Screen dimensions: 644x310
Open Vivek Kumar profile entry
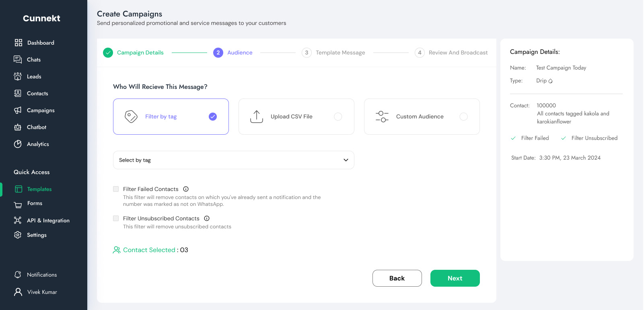pyautogui.click(x=42, y=292)
